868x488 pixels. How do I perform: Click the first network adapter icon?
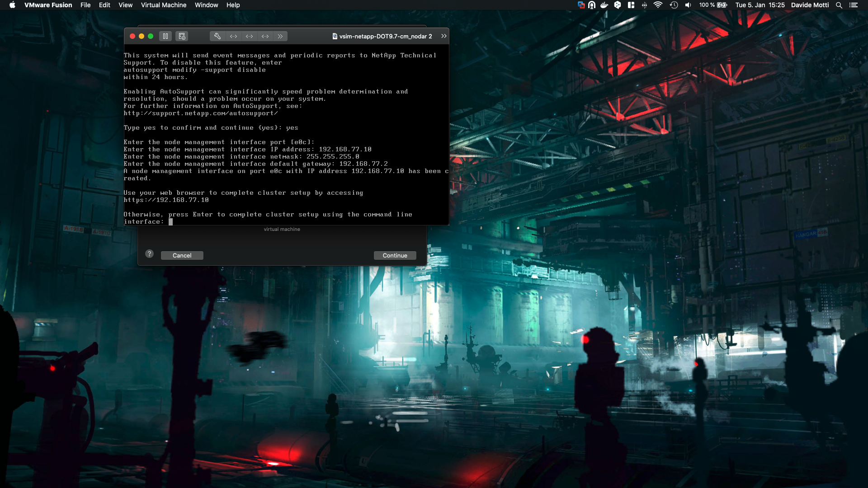tap(233, 36)
